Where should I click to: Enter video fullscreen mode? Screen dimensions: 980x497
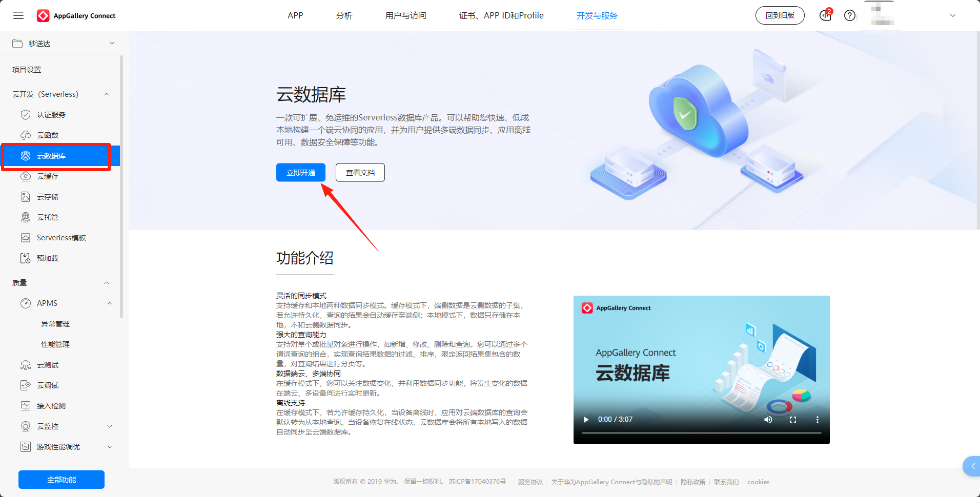coord(793,420)
